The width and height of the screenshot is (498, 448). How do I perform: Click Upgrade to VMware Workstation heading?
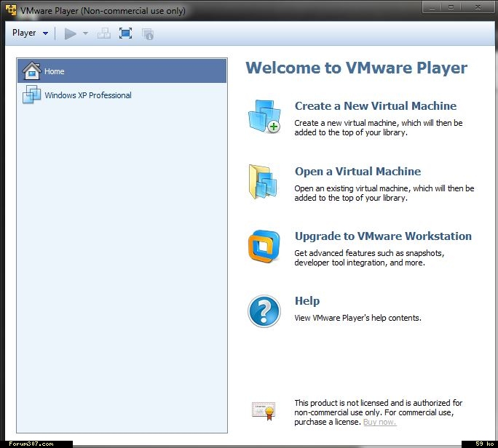(x=383, y=236)
